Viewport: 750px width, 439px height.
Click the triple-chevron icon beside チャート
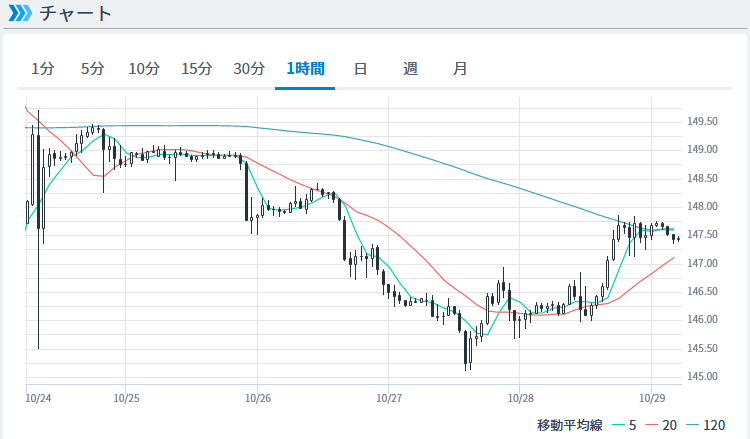(20, 14)
